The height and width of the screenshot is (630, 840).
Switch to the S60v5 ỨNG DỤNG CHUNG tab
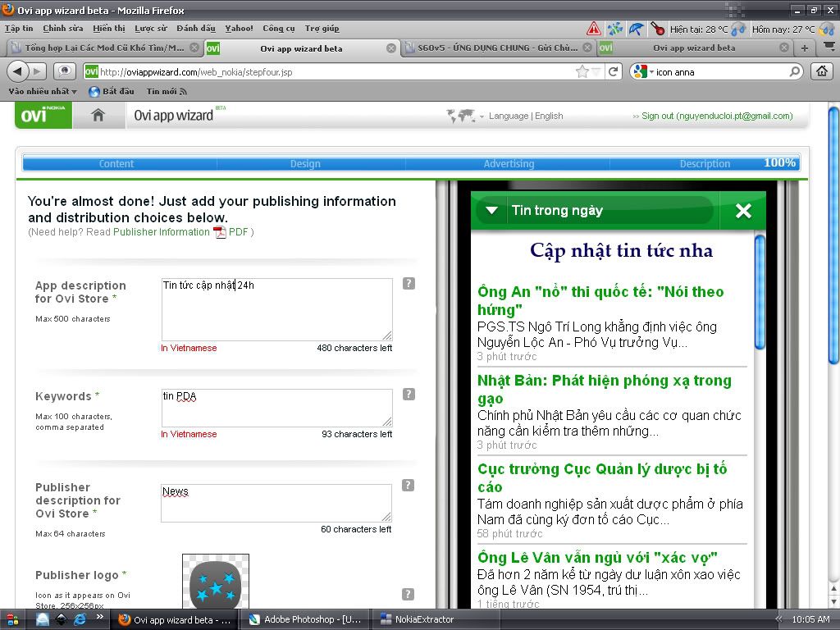click(497, 48)
